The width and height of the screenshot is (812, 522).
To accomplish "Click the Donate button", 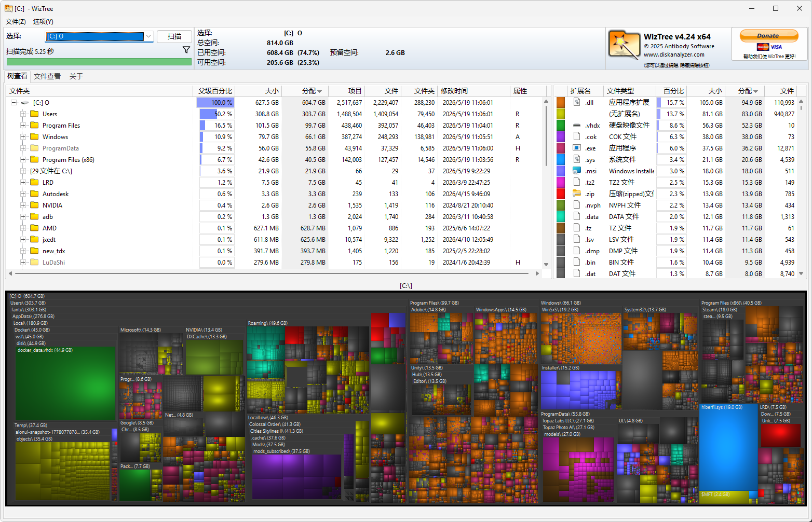I will coord(769,36).
